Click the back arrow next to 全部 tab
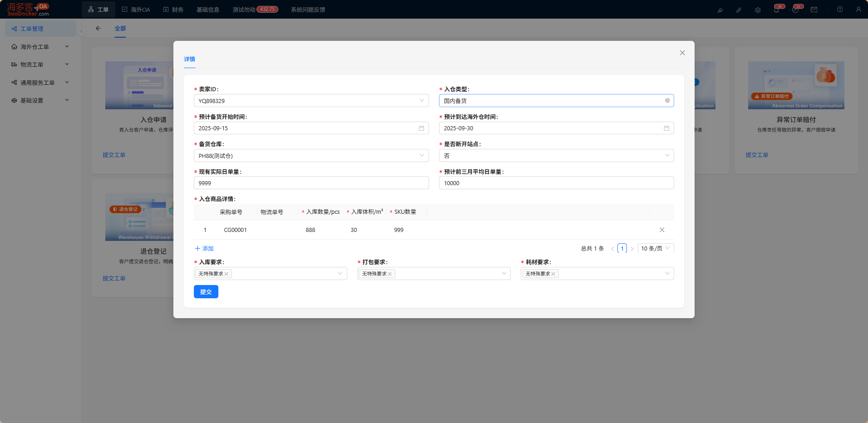Viewport: 868px width, 423px height. [98, 28]
